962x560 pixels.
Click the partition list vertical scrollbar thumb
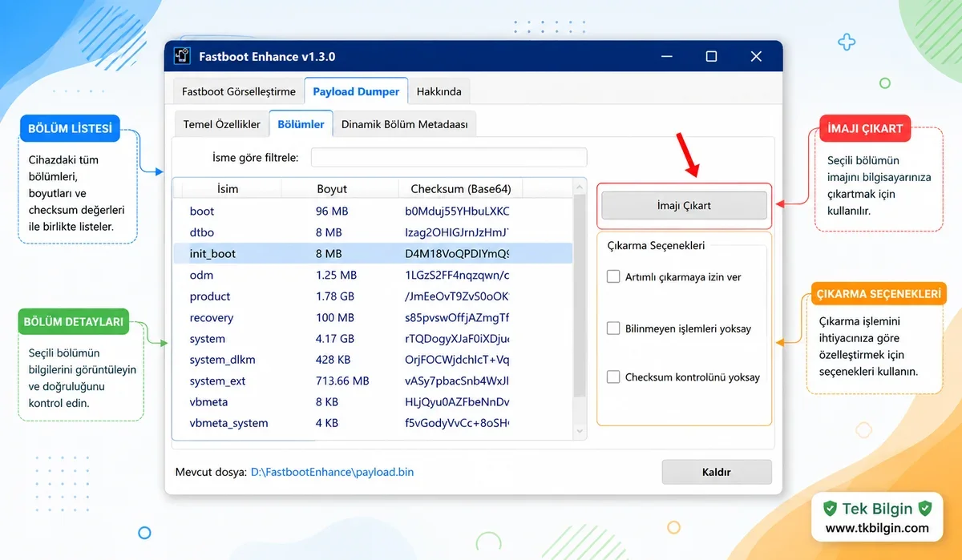[x=580, y=295]
